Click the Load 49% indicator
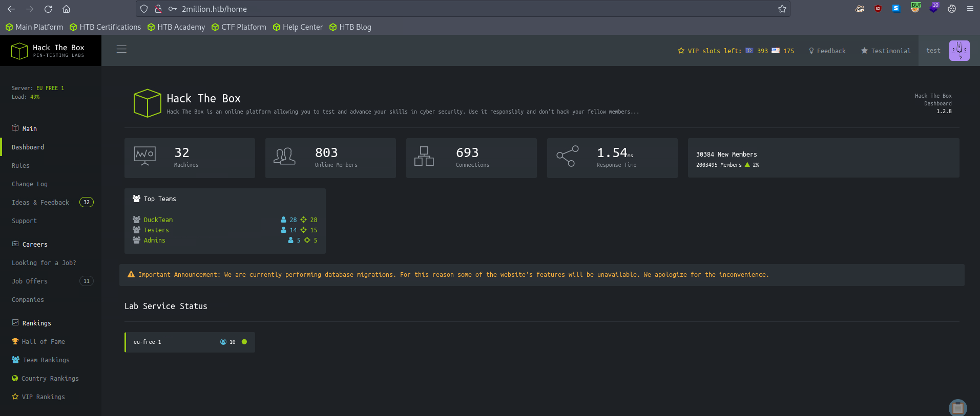The height and width of the screenshot is (416, 980). click(x=26, y=97)
